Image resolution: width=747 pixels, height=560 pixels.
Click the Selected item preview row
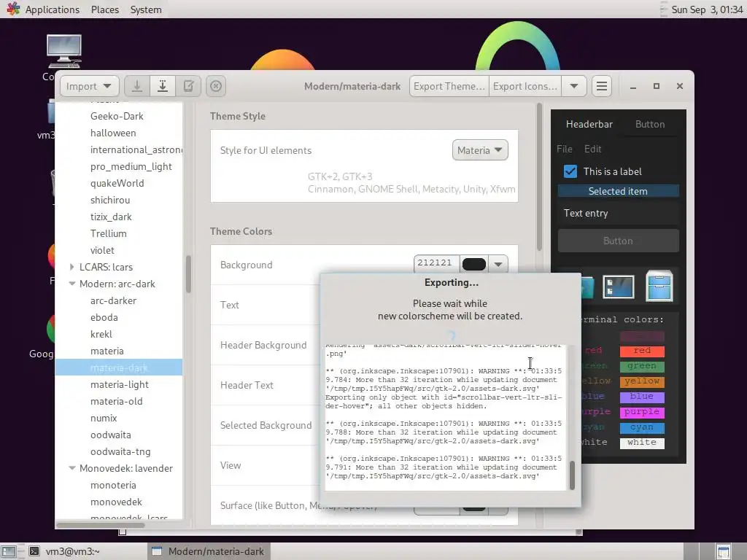(618, 191)
